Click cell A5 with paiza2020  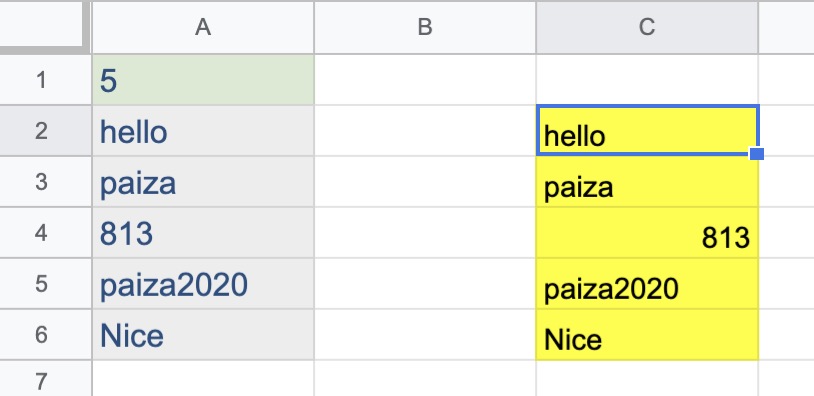point(203,284)
